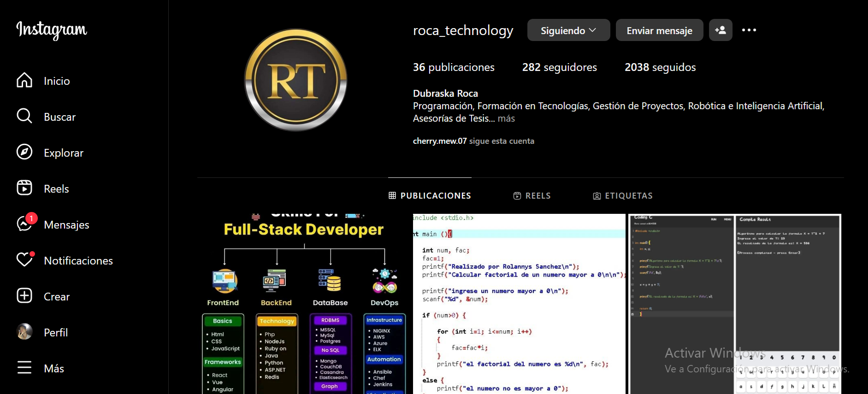
Task: Open the three-dot profile options
Action: coord(749,30)
